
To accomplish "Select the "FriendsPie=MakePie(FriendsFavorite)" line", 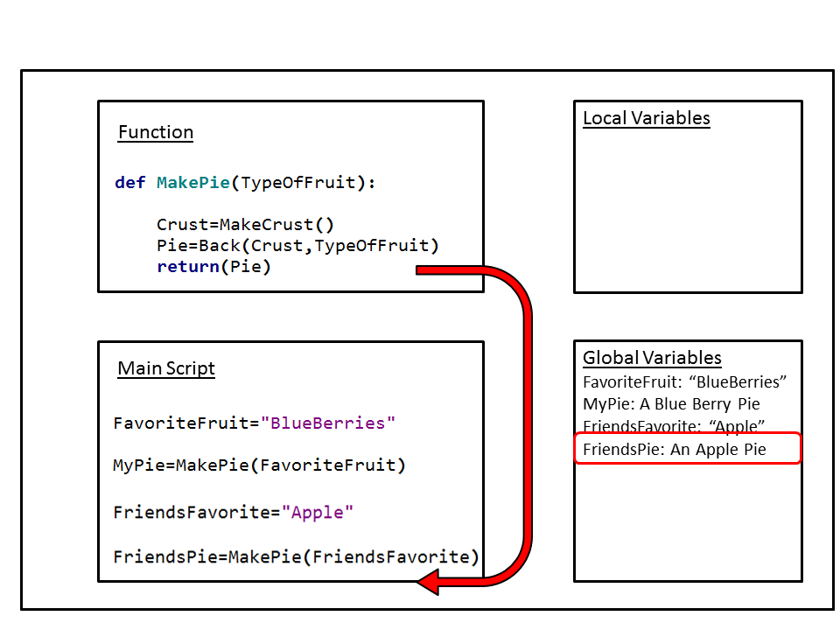I will (296, 557).
